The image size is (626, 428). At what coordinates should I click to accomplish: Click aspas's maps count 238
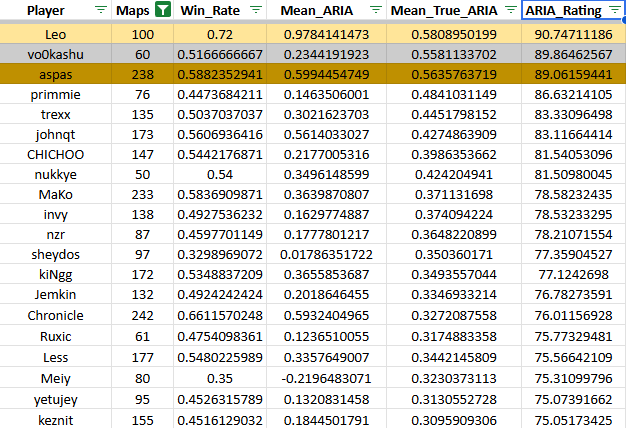click(143, 74)
